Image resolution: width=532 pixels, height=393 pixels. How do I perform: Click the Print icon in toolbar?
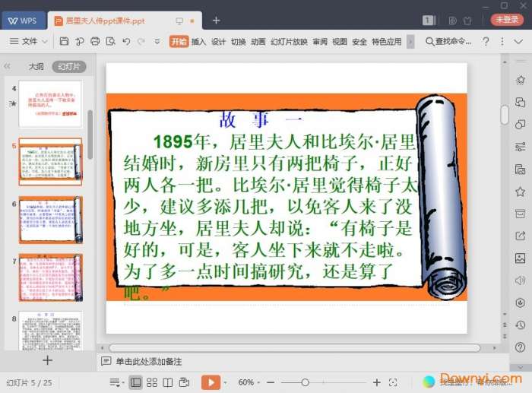point(95,41)
